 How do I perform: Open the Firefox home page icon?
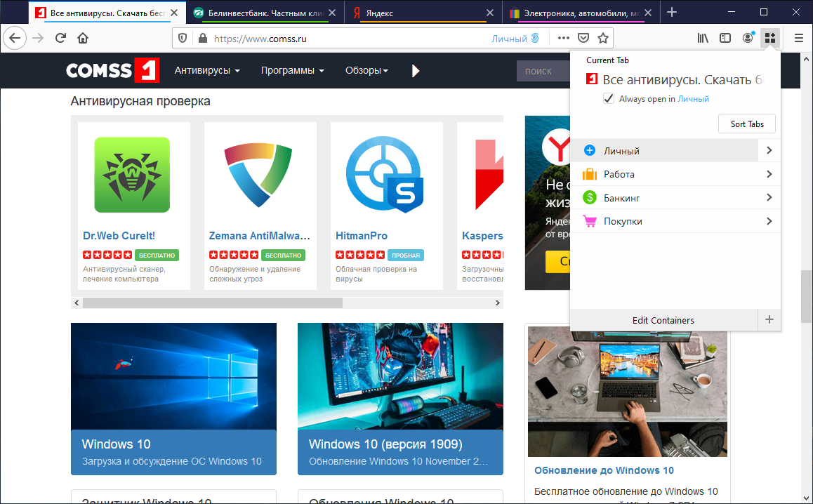(x=83, y=38)
